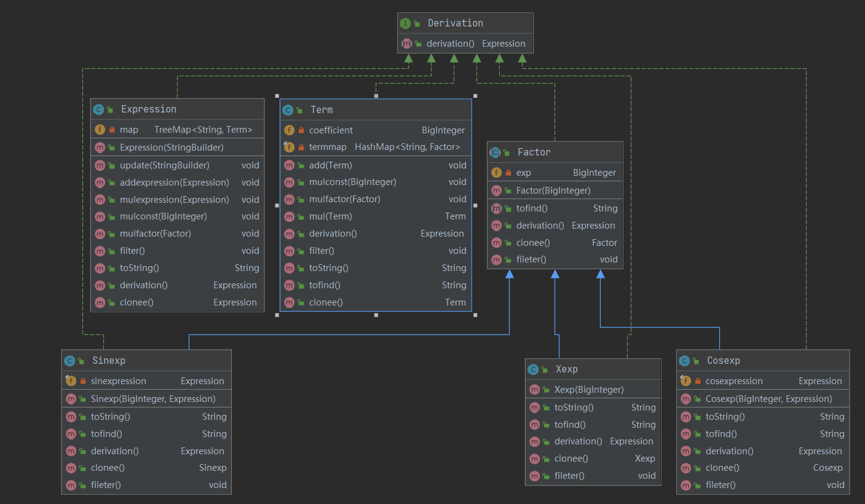Click the Sinexp class title
The image size is (865, 504).
click(x=108, y=361)
